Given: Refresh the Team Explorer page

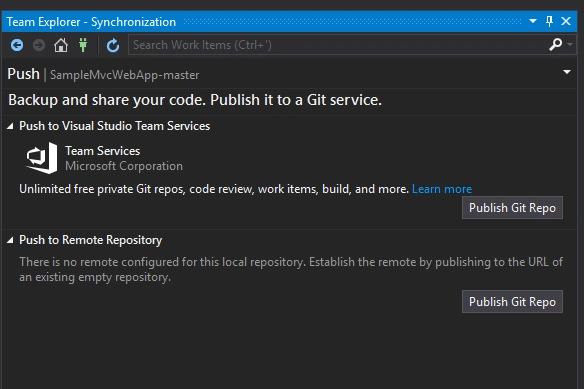Looking at the screenshot, I should (x=113, y=45).
